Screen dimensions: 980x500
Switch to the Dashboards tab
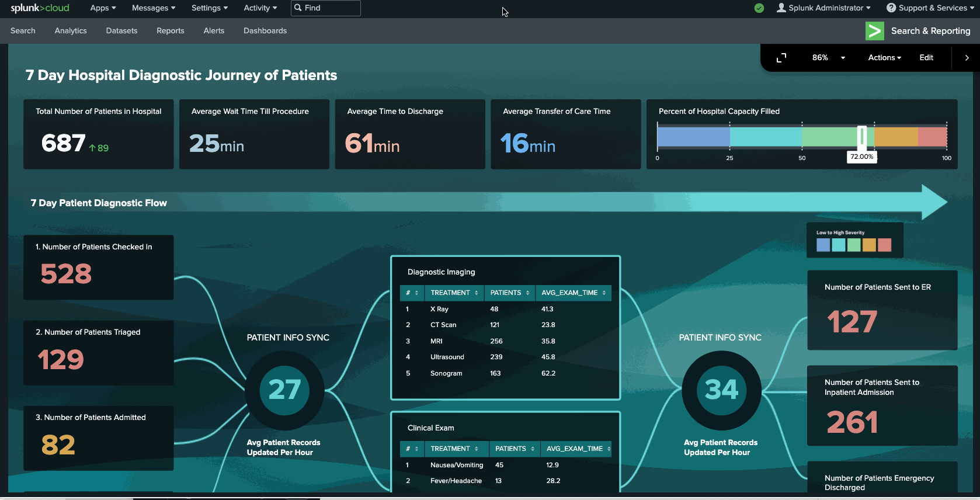point(265,31)
